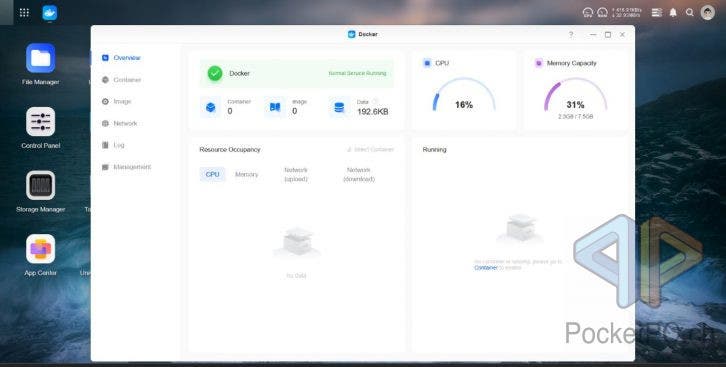
Task: Click the Docker icon in the top taskbar
Action: point(50,12)
